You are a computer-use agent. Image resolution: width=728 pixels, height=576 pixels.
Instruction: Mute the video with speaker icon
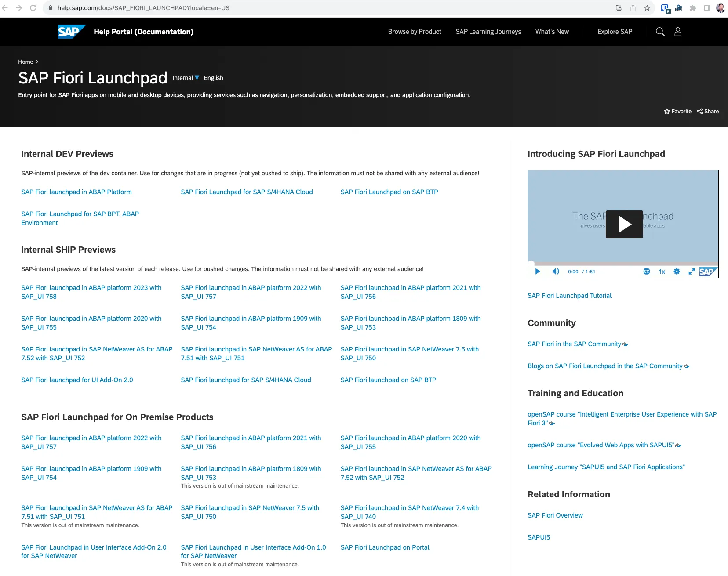(556, 272)
